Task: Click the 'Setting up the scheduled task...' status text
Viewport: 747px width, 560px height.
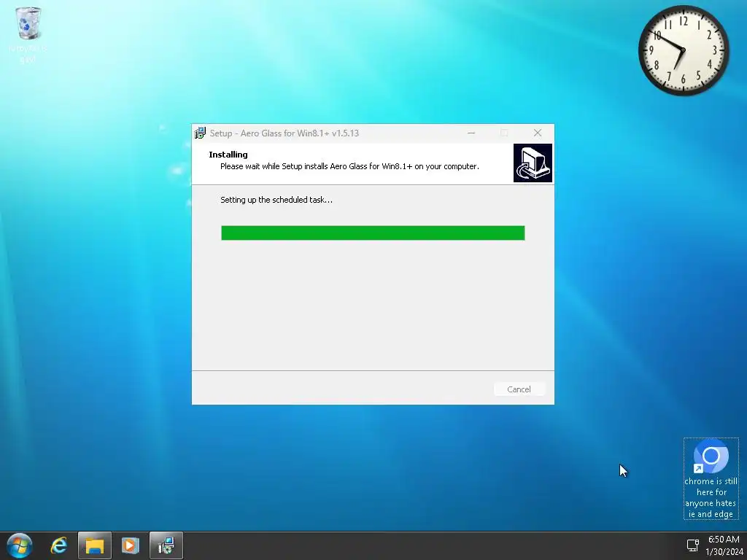Action: pyautogui.click(x=276, y=200)
